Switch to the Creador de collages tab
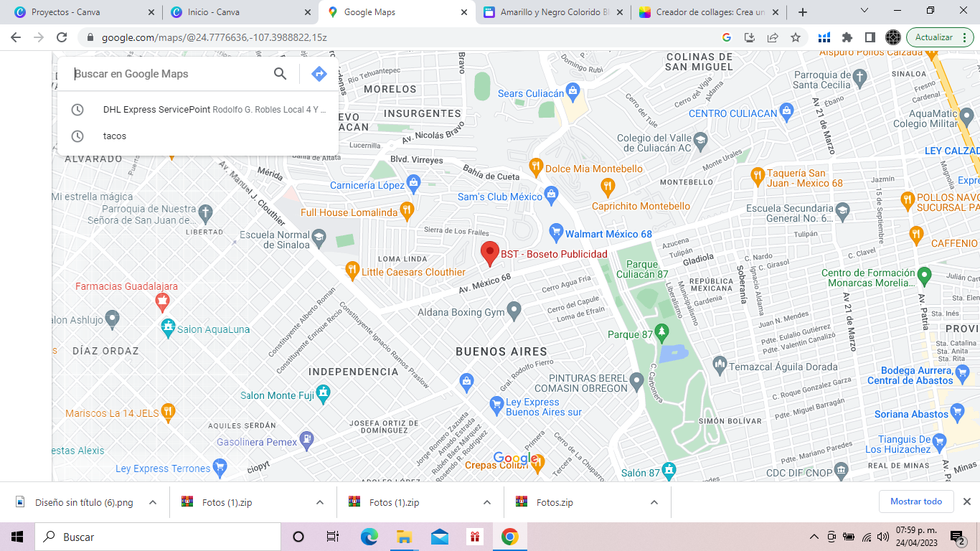Image resolution: width=980 pixels, height=551 pixels. 709,12
